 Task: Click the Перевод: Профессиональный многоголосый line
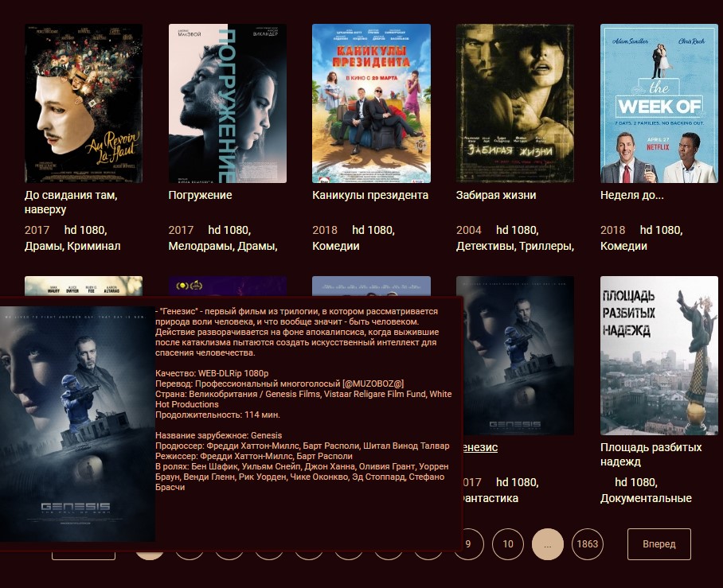click(279, 384)
